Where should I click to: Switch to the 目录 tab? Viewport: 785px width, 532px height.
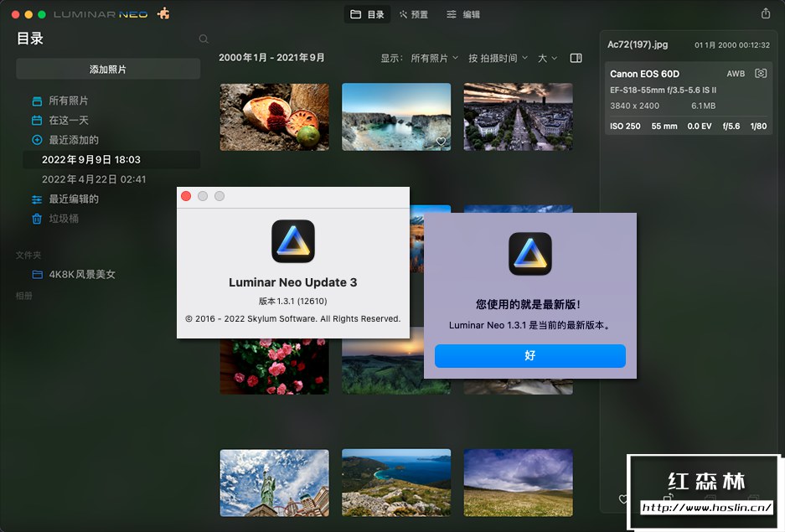tap(367, 14)
